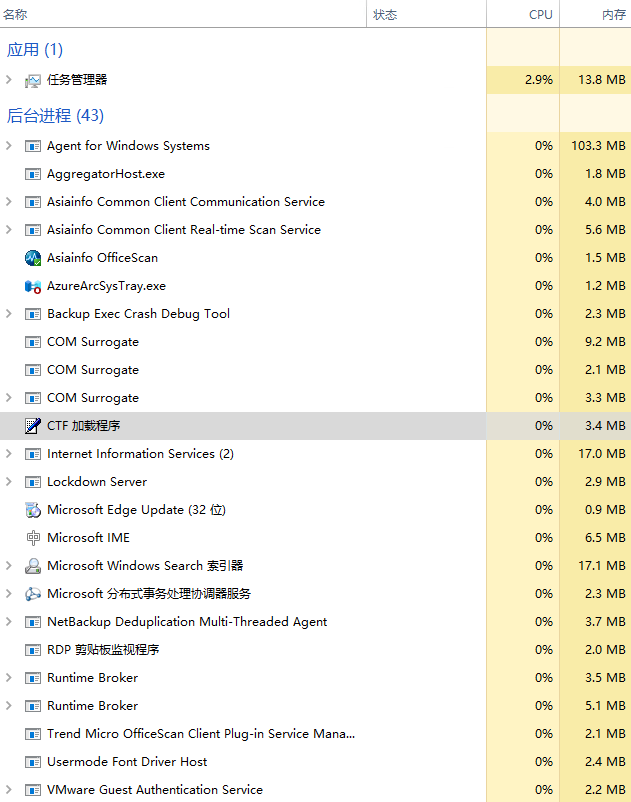Expand Microsoft 分布式事务处理协调器服务 row

[9, 593]
